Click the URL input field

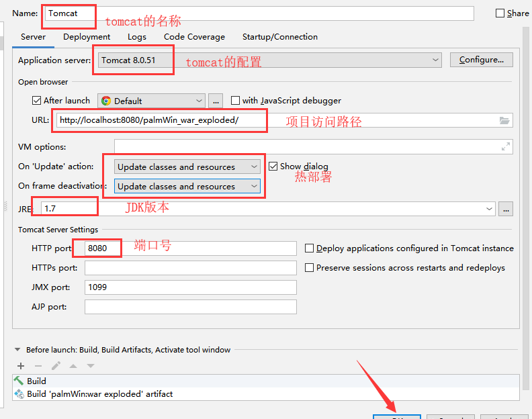(284, 120)
